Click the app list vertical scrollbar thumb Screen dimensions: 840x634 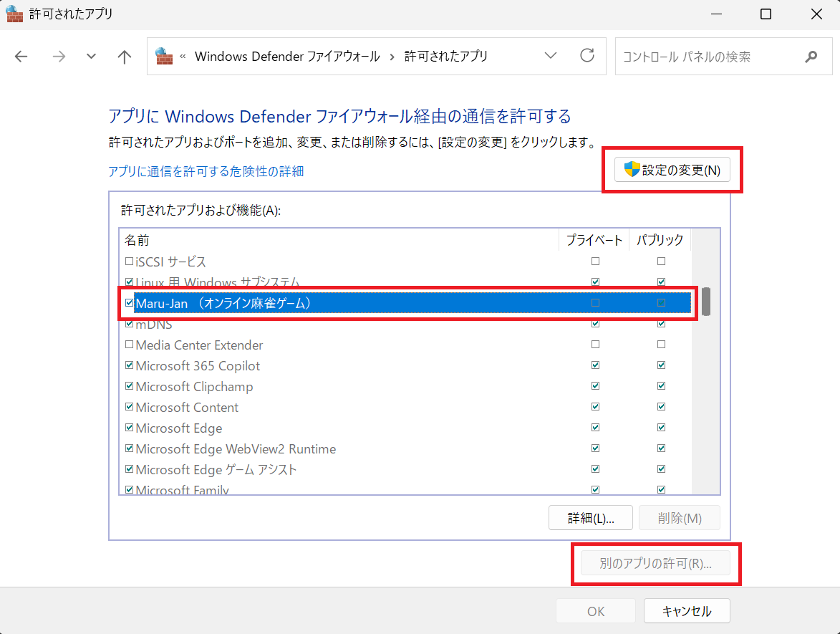click(x=706, y=302)
